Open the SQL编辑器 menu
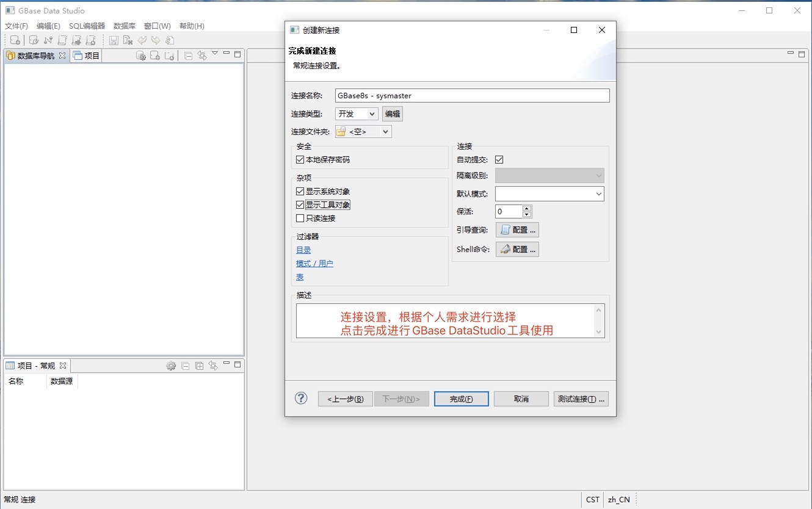This screenshot has width=812, height=509. point(87,26)
